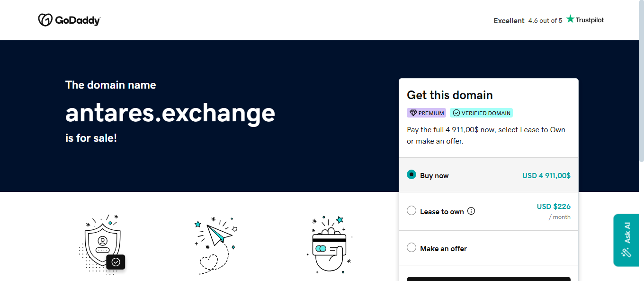644x281 pixels.
Task: Click the Trustpilot text link
Action: pos(590,20)
